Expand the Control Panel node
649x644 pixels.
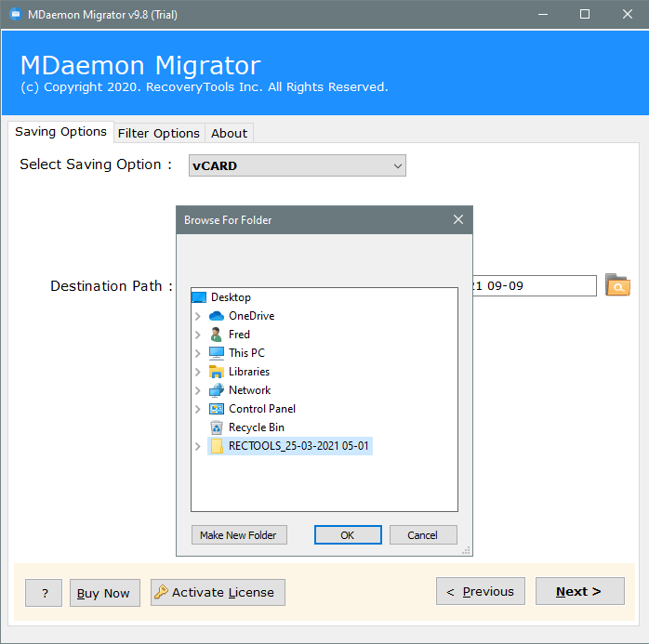pos(198,409)
